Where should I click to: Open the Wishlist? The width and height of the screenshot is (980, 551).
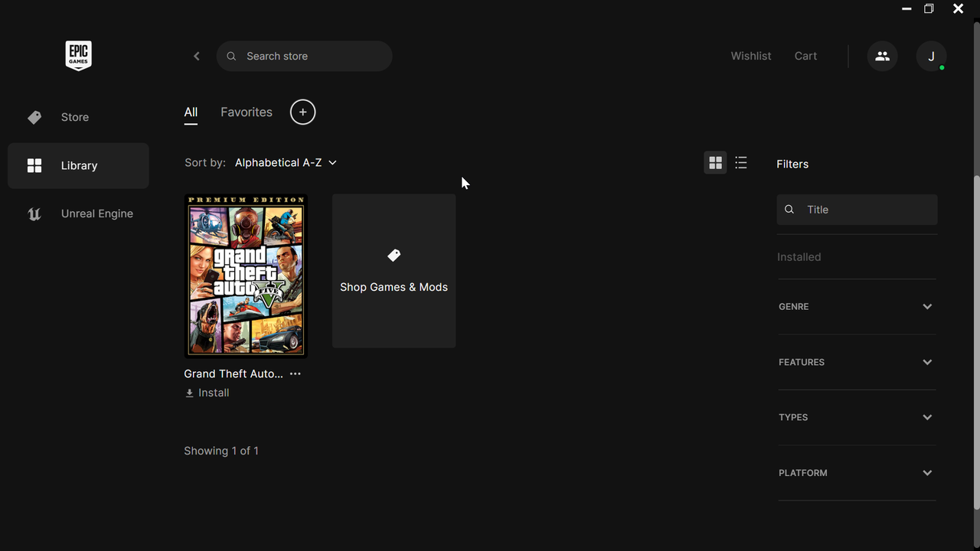point(751,56)
